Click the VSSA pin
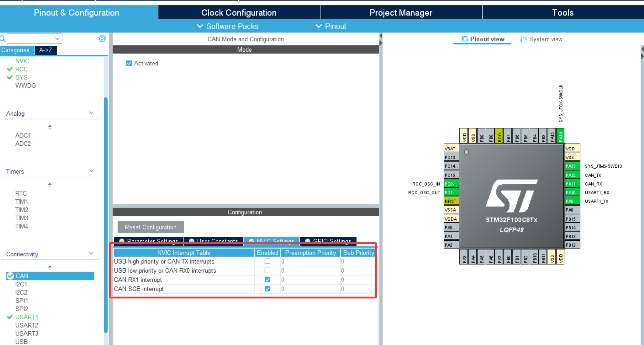The height and width of the screenshot is (345, 644). click(451, 210)
